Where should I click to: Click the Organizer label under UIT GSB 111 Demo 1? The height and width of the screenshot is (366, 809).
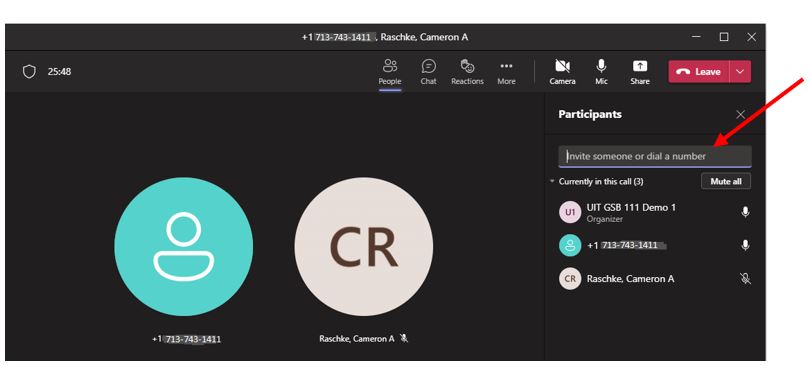[605, 219]
